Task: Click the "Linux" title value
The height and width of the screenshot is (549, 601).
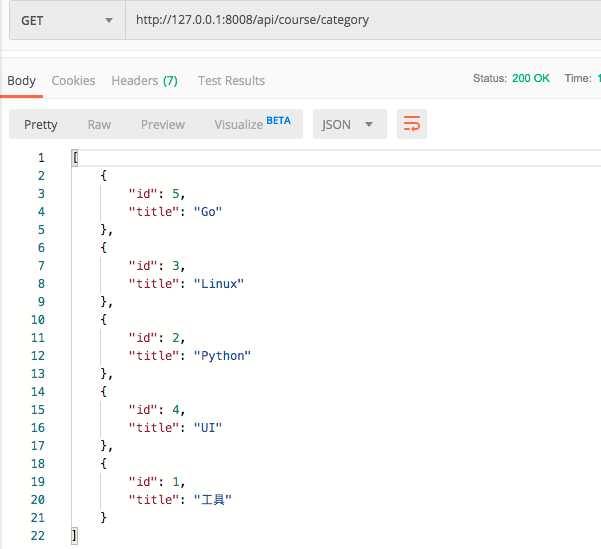Action: click(x=221, y=283)
